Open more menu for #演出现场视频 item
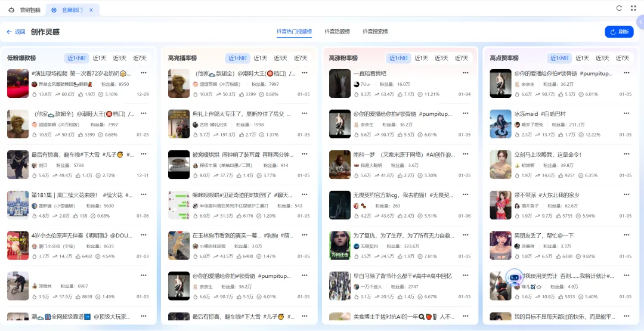Viewport: 644px width, 331px height. pos(144,73)
